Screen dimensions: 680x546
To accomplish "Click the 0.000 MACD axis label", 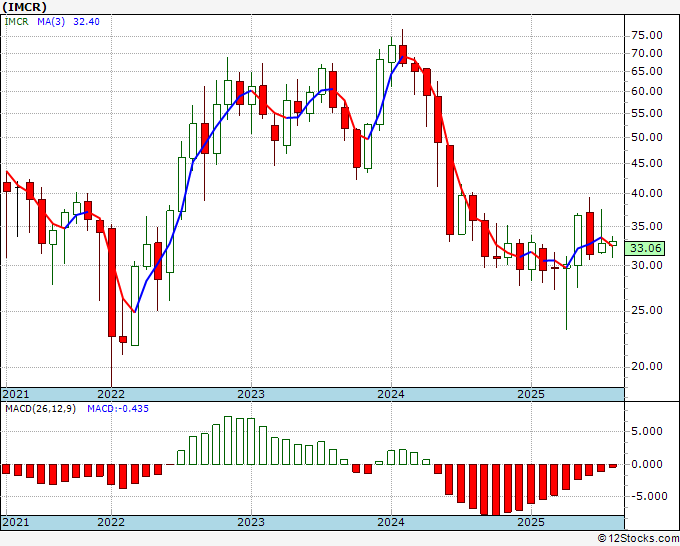I will (x=647, y=464).
